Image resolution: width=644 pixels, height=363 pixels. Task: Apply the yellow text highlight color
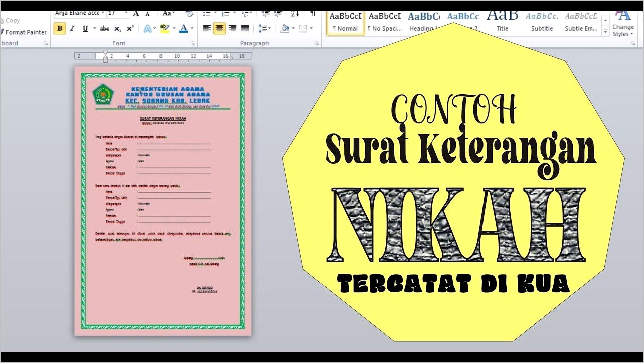(x=165, y=29)
